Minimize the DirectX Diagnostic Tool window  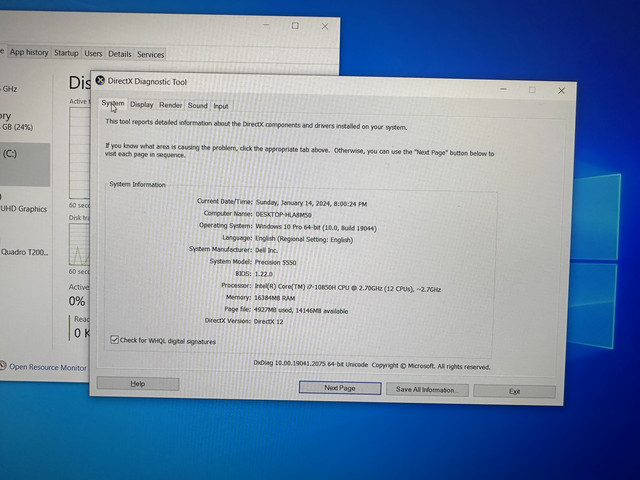[x=503, y=89]
